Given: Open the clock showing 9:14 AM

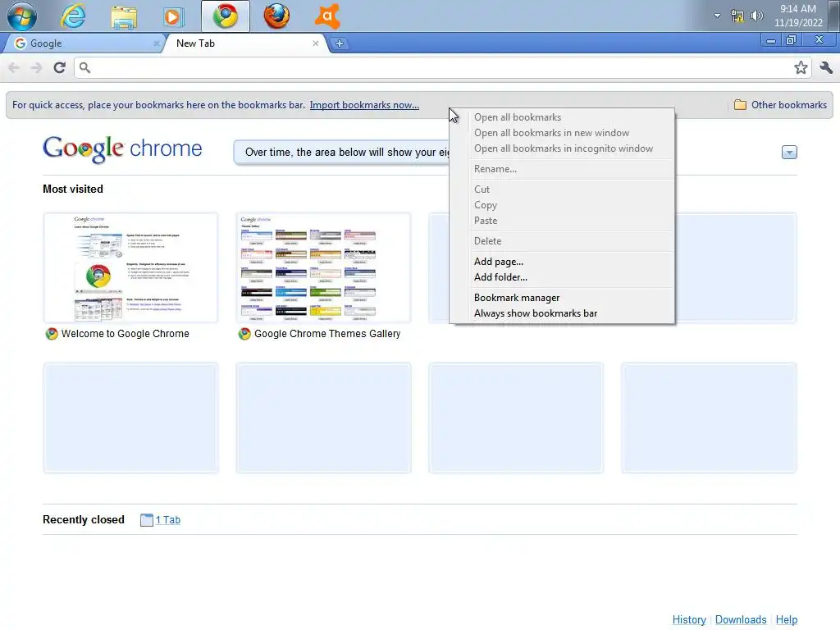Looking at the screenshot, I should click(x=798, y=16).
